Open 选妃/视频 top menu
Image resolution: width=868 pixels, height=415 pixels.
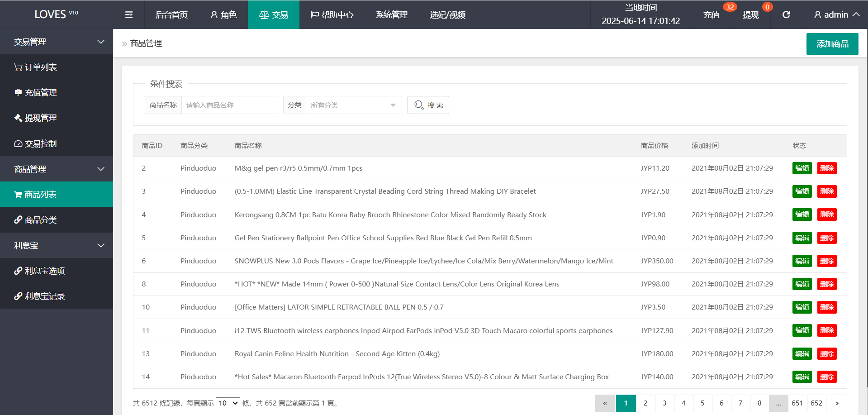click(x=447, y=15)
